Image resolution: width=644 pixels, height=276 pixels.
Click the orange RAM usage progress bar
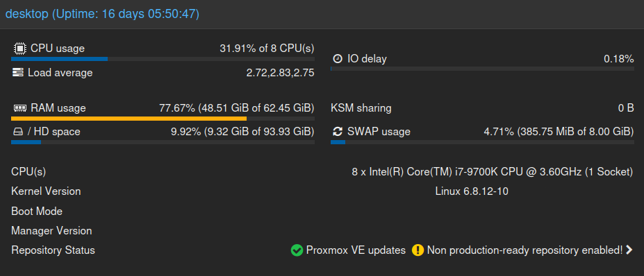[163, 119]
